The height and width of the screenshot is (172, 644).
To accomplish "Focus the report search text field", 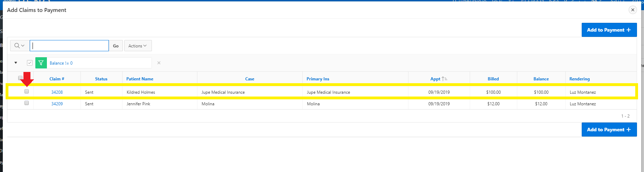I will tap(69, 46).
